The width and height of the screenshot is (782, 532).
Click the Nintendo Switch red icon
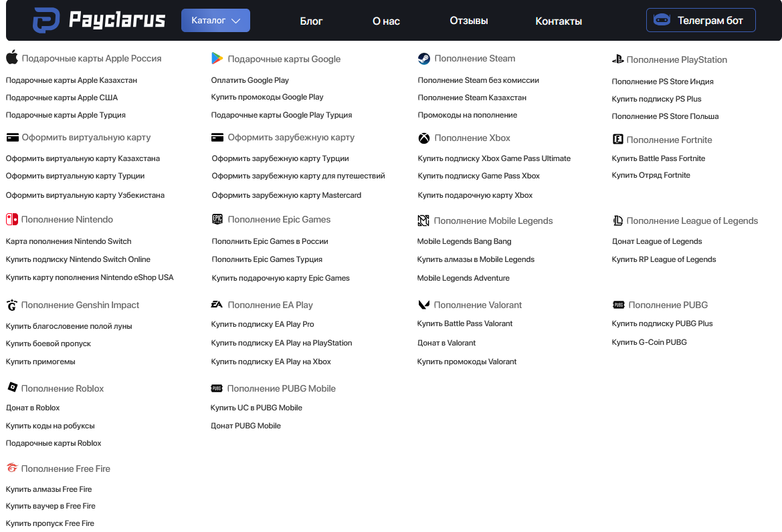(x=12, y=219)
